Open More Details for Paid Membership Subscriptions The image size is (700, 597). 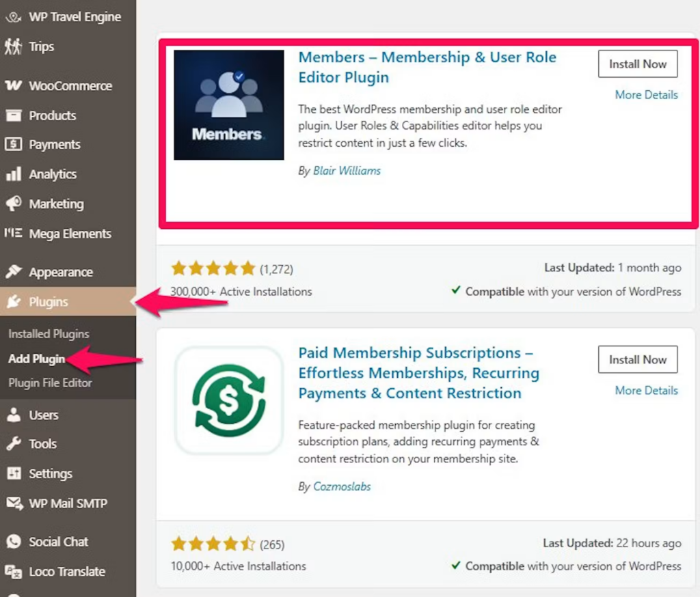[647, 391]
